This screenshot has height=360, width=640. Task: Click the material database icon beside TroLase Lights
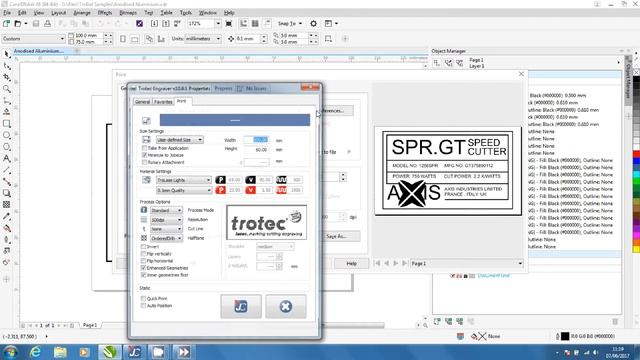click(x=146, y=180)
